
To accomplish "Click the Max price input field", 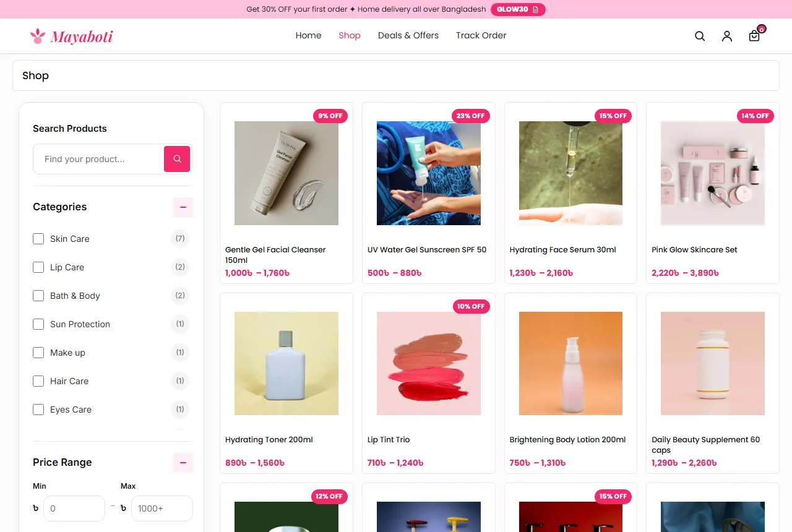I will click(162, 508).
